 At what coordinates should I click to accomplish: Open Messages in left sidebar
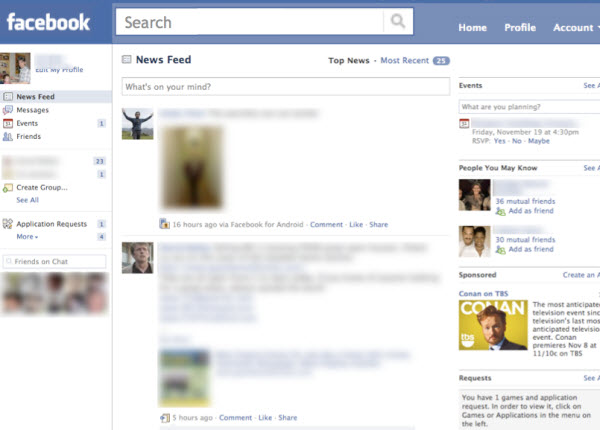33,110
